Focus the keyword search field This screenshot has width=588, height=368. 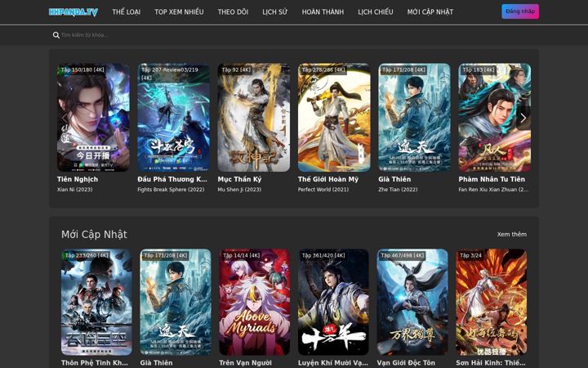294,35
